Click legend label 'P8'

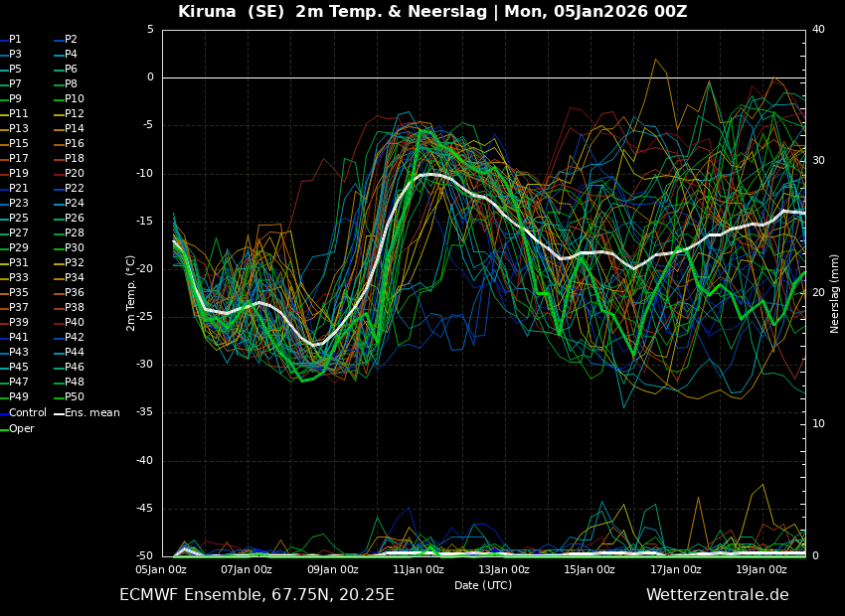[66, 84]
